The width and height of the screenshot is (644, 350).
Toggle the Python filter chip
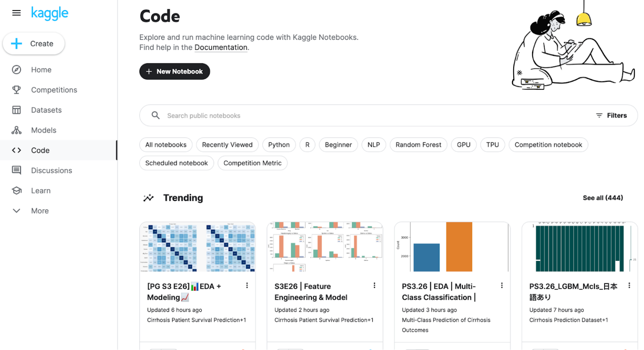[279, 145]
